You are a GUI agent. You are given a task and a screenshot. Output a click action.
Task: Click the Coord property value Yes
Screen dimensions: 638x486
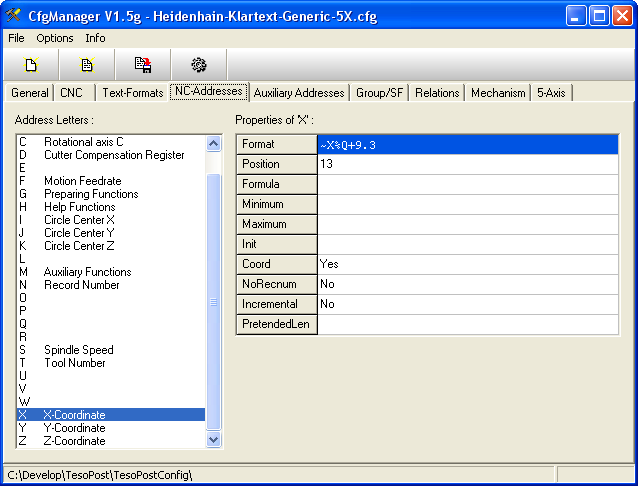click(x=467, y=264)
